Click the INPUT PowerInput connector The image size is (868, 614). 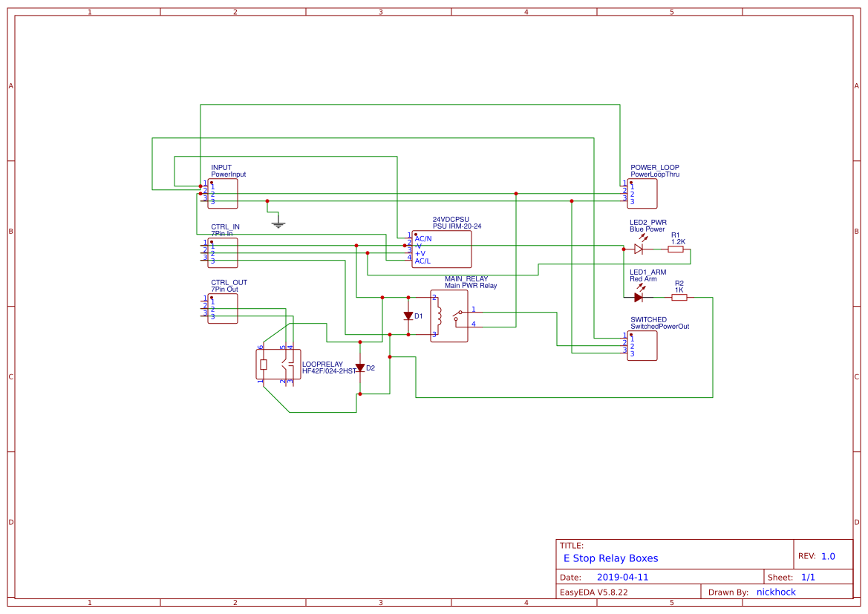click(223, 194)
